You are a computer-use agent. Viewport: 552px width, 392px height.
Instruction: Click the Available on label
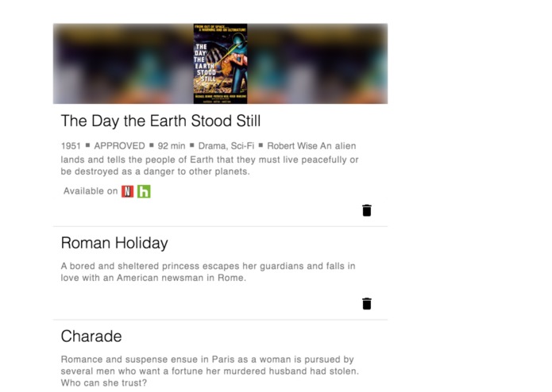pos(91,191)
